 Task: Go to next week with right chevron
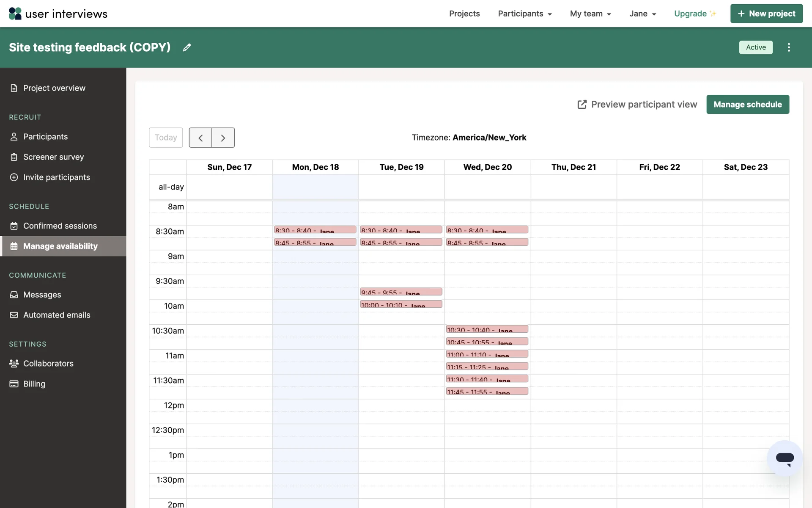pyautogui.click(x=223, y=138)
